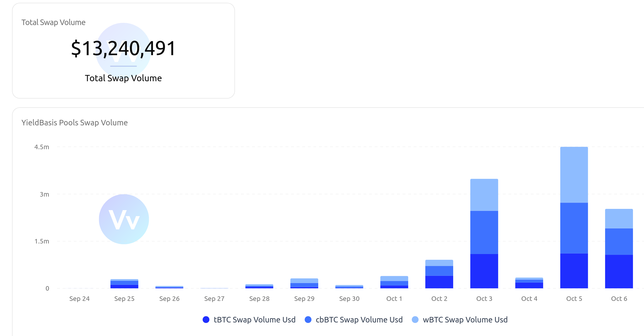Viewport: 644px width, 336px height.
Task: Click the Oct 2 stacked bar
Action: pyautogui.click(x=439, y=274)
